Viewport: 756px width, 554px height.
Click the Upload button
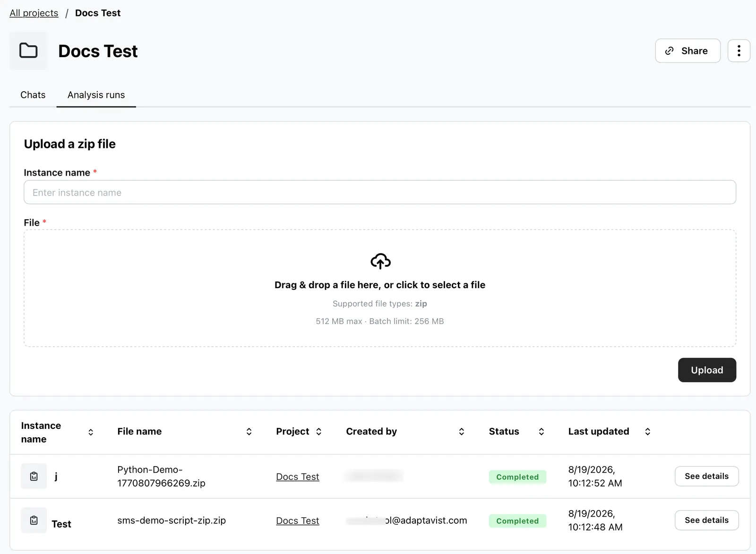pos(707,370)
